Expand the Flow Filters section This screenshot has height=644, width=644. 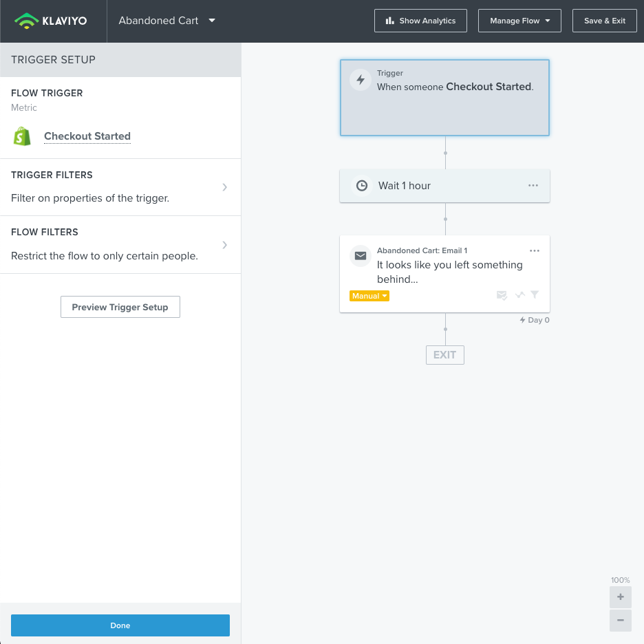(224, 245)
